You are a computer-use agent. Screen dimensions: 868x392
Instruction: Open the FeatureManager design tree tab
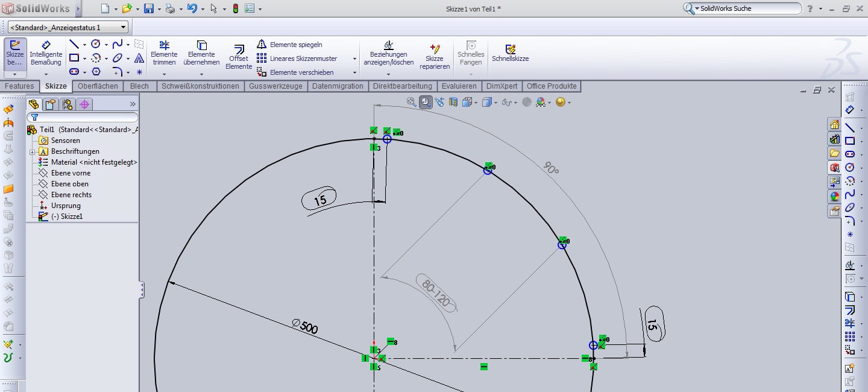pos(34,104)
